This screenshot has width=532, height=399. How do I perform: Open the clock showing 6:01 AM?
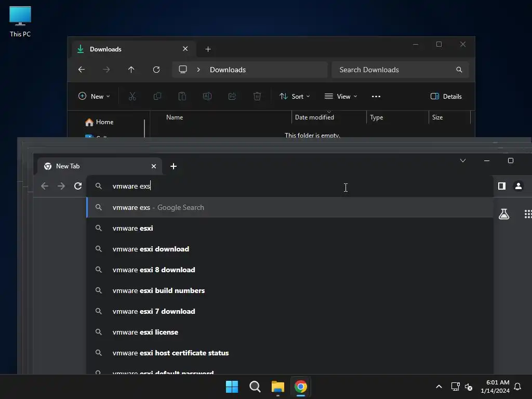(495, 387)
